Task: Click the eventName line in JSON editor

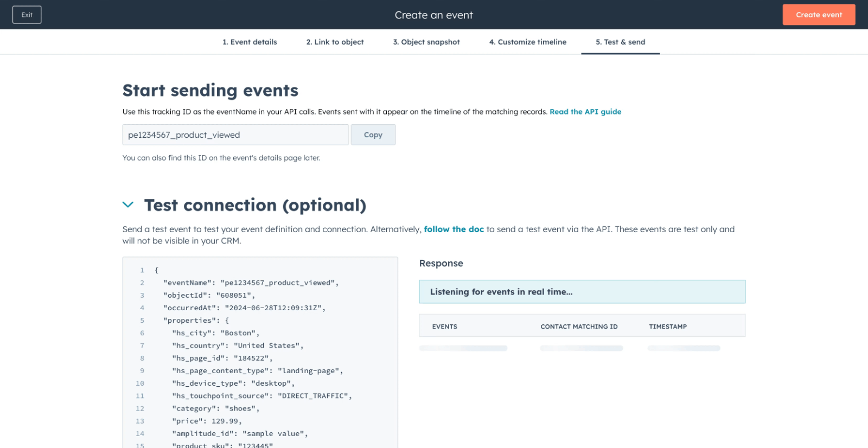Action: coord(251,283)
